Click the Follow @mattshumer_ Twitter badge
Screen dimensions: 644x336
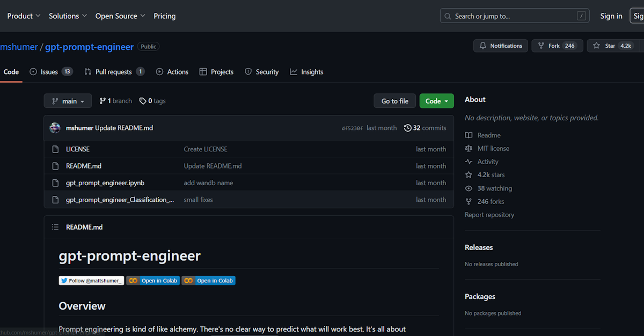click(x=91, y=281)
